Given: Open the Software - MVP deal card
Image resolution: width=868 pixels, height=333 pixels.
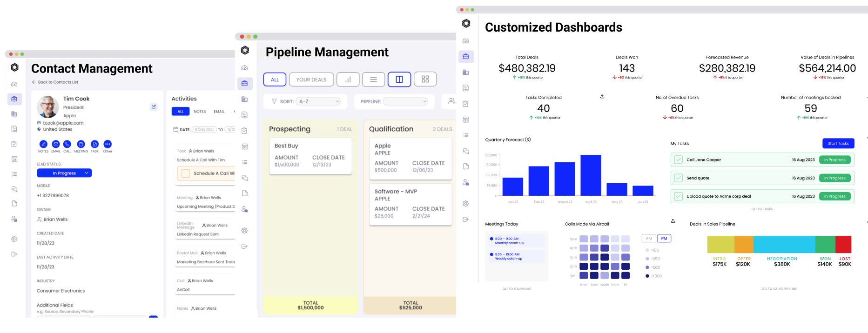Looking at the screenshot, I should tap(410, 204).
